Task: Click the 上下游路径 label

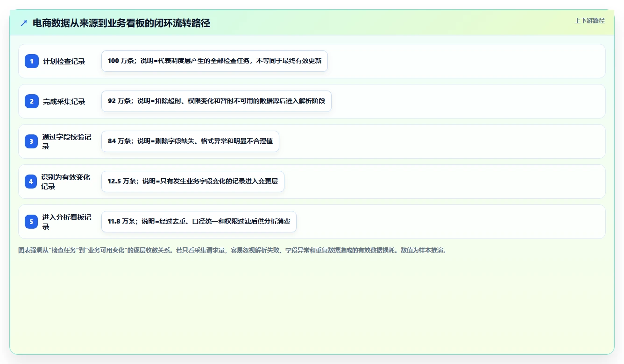Action: pos(589,21)
